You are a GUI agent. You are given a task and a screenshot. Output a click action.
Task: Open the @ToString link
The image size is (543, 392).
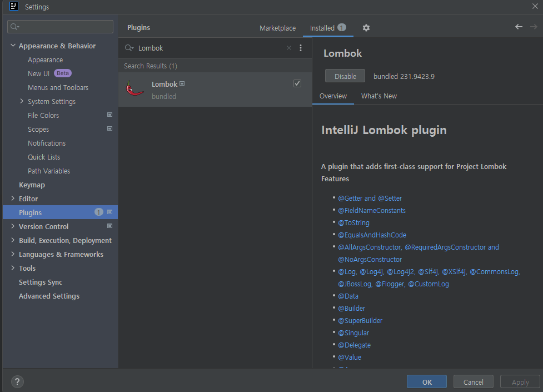pos(353,222)
